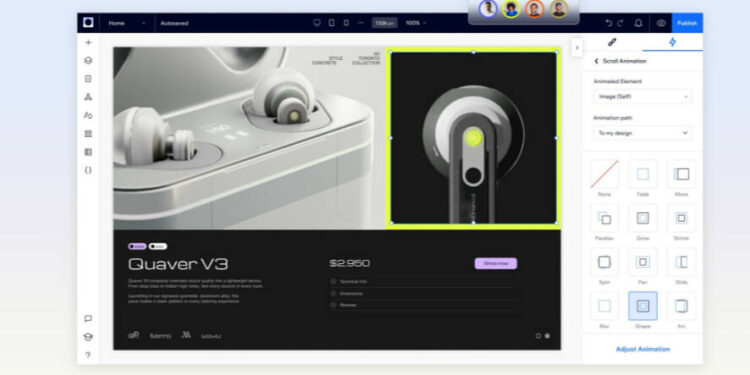Select the Shrink animation preset
750x375 pixels.
point(681,218)
